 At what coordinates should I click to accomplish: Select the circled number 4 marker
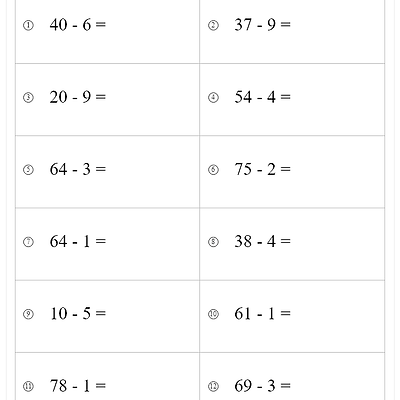point(213,98)
